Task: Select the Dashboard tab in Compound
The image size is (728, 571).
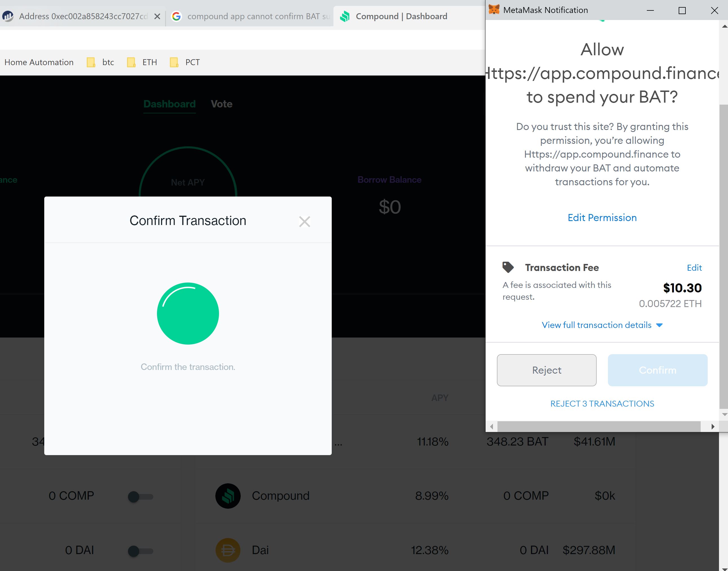Action: pos(169,104)
